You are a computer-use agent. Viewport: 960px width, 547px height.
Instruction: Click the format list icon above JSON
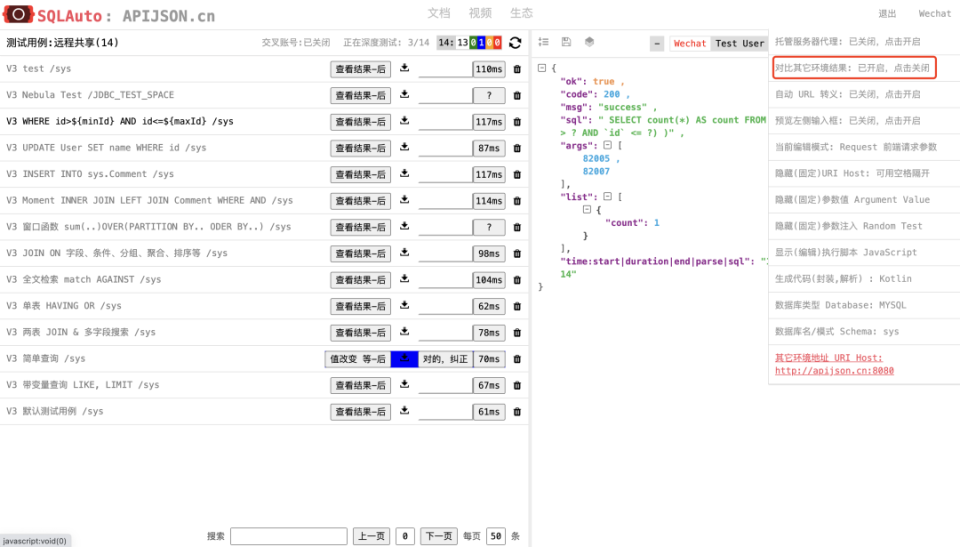tap(544, 42)
